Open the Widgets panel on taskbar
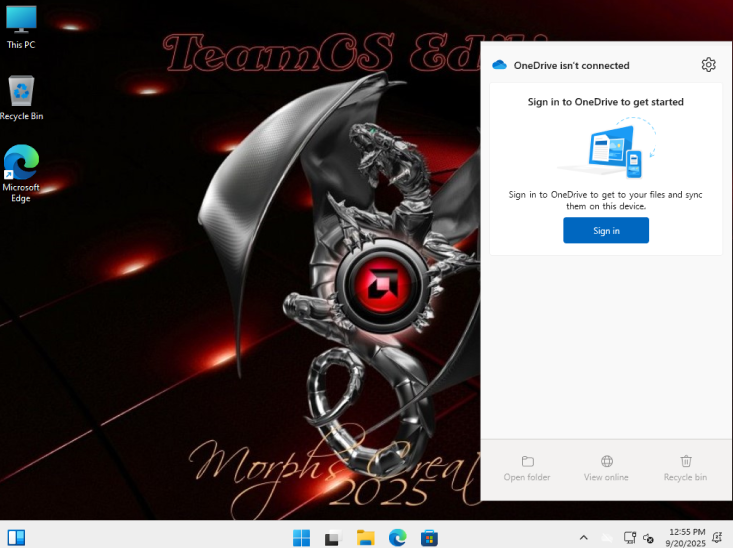 pyautogui.click(x=16, y=538)
